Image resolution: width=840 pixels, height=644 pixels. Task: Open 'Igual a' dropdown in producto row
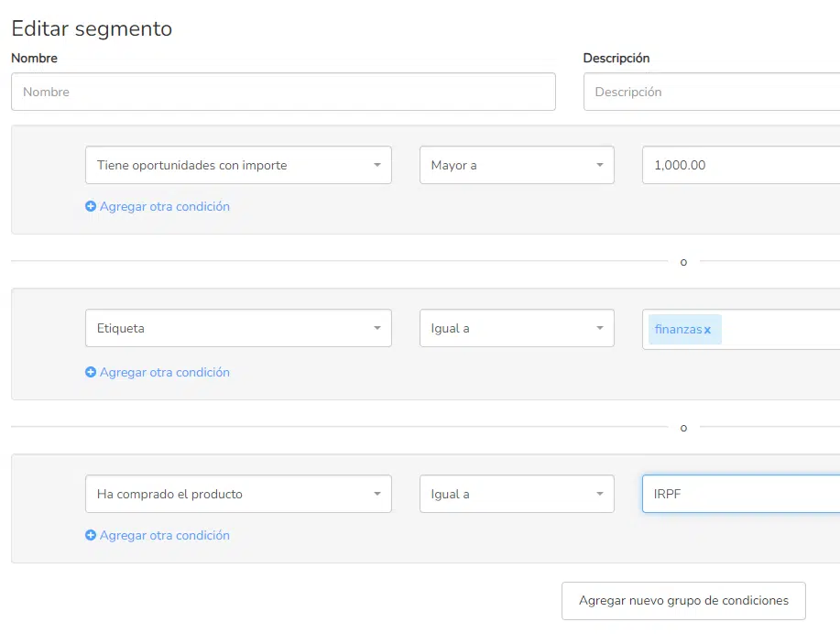point(517,494)
